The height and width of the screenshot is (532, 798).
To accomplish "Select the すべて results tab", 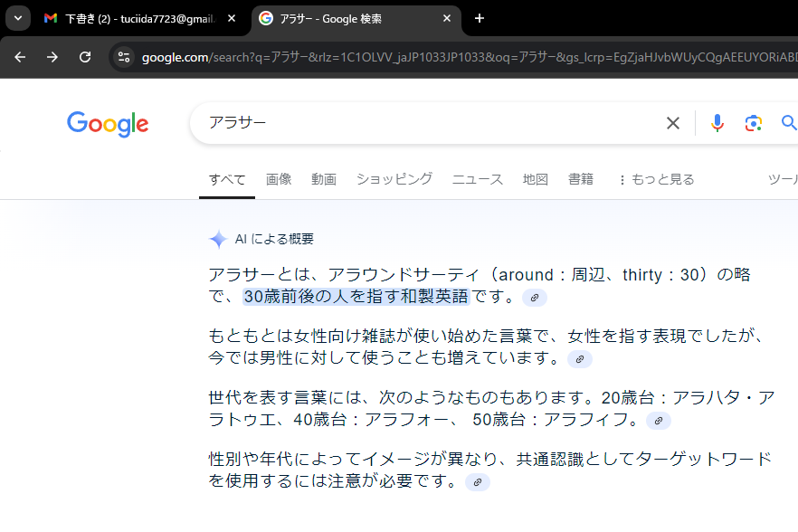I will tap(227, 180).
